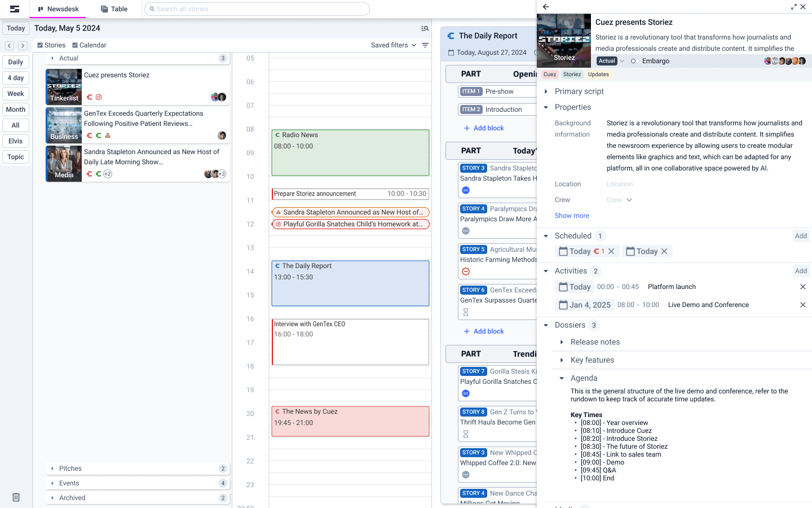Open the trash bin icon in sidebar

click(x=16, y=497)
